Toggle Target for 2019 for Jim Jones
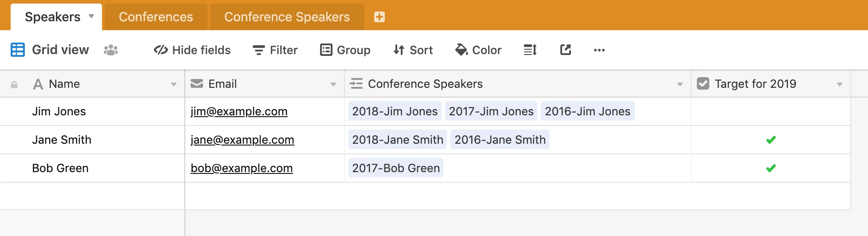The height and width of the screenshot is (236, 868). pyautogui.click(x=770, y=111)
